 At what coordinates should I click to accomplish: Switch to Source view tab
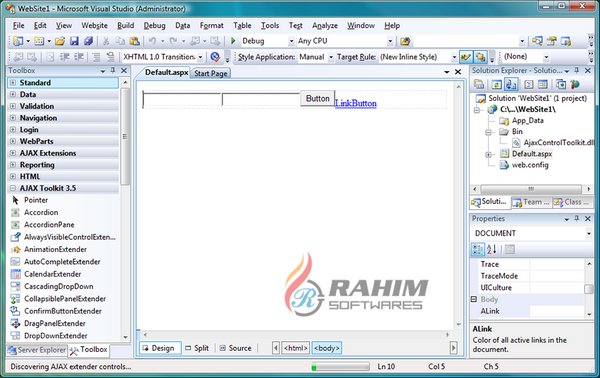(x=236, y=348)
